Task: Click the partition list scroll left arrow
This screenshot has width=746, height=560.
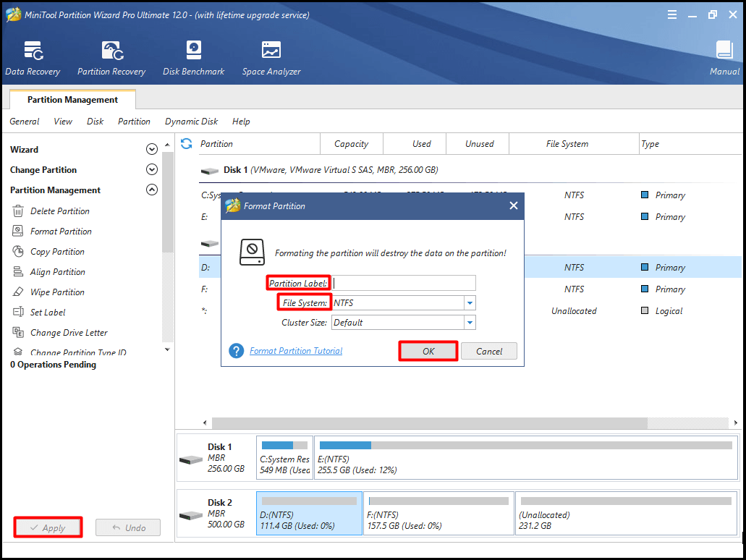Action: (205, 423)
